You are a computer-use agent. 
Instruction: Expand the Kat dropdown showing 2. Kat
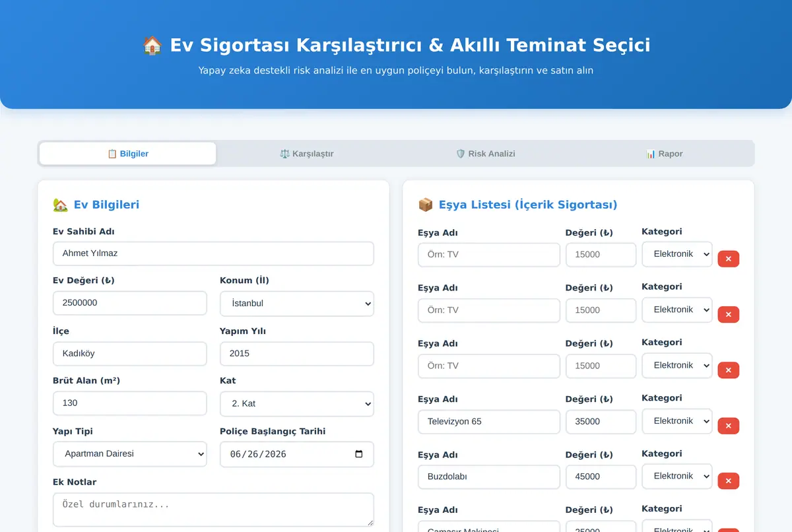click(297, 403)
